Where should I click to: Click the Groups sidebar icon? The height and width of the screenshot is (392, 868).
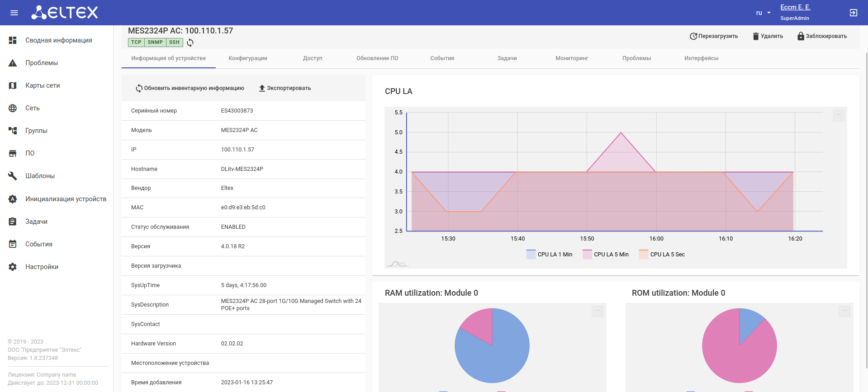13,131
